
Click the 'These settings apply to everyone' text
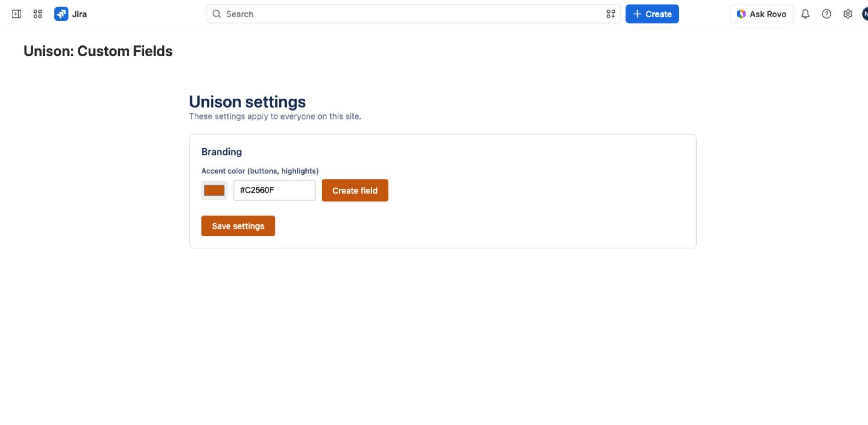pyautogui.click(x=275, y=117)
